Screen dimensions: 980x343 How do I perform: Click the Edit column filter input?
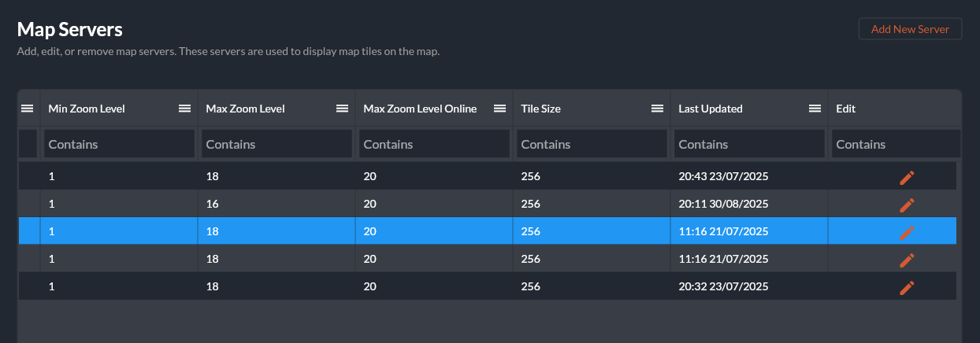pos(896,144)
